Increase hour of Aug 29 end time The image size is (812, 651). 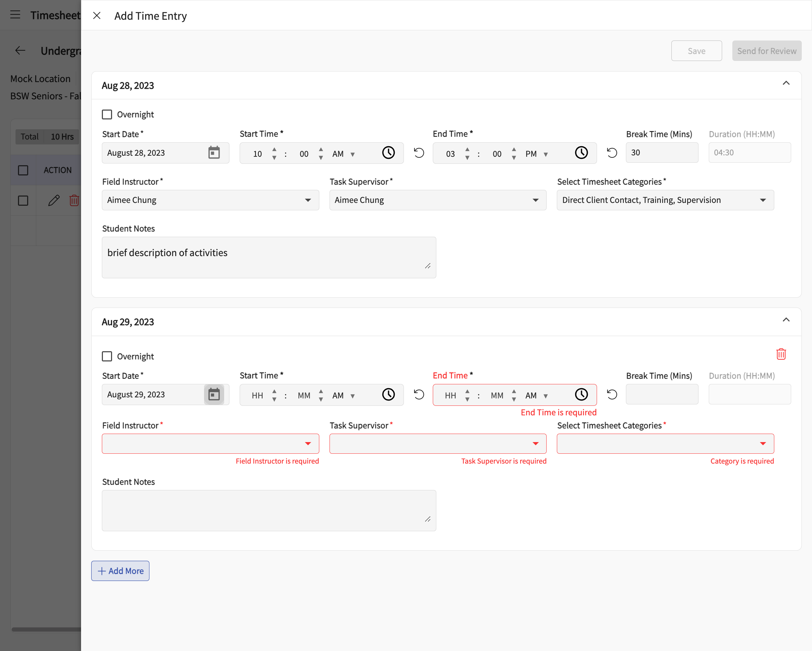click(x=467, y=391)
